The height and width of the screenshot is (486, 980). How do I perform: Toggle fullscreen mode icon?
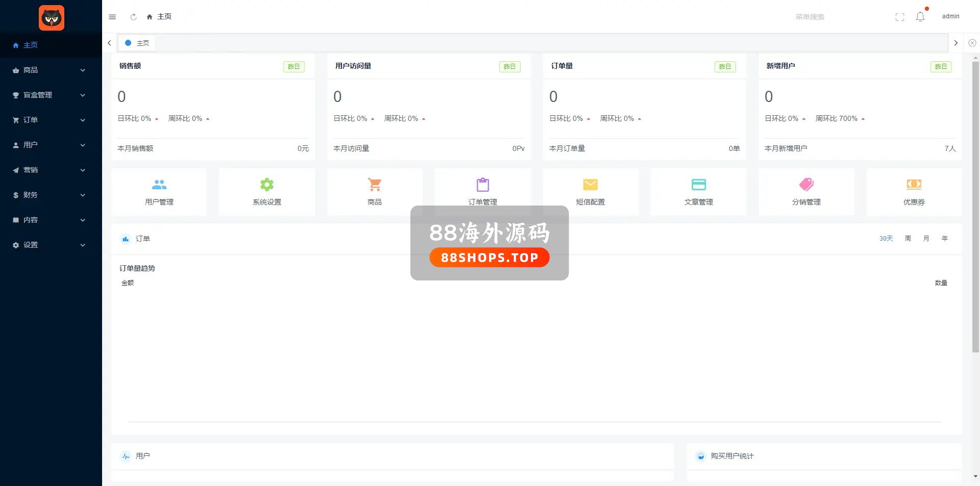pyautogui.click(x=899, y=17)
